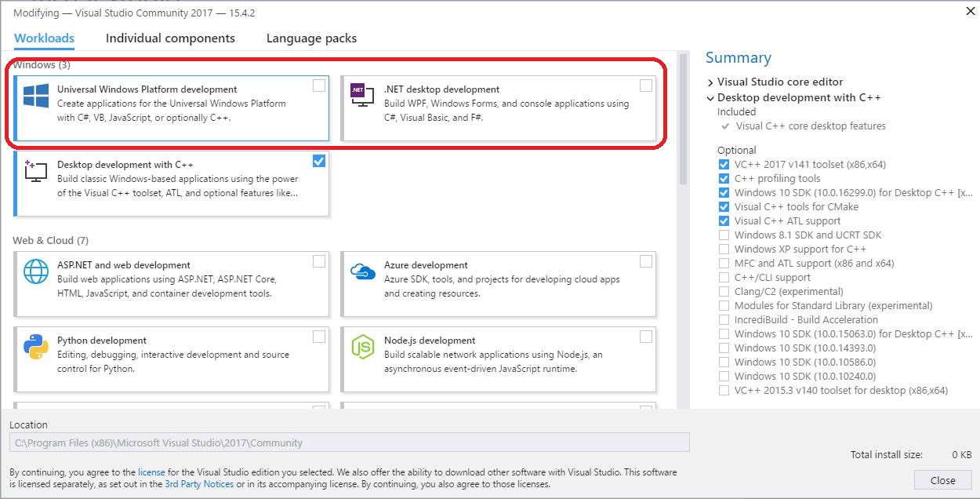Check Windows XP support for C++
The image size is (980, 499).
(x=724, y=249)
